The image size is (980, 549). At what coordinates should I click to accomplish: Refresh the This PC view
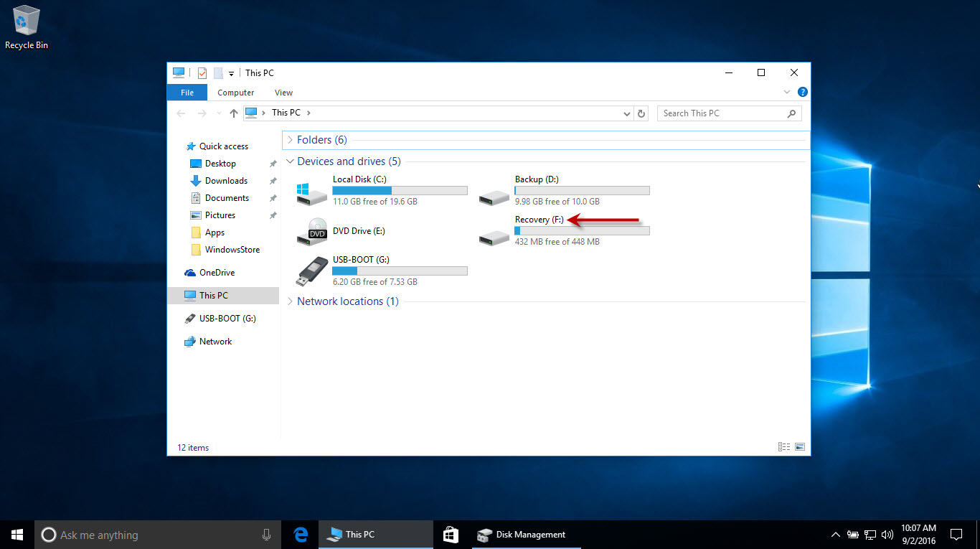pos(641,113)
